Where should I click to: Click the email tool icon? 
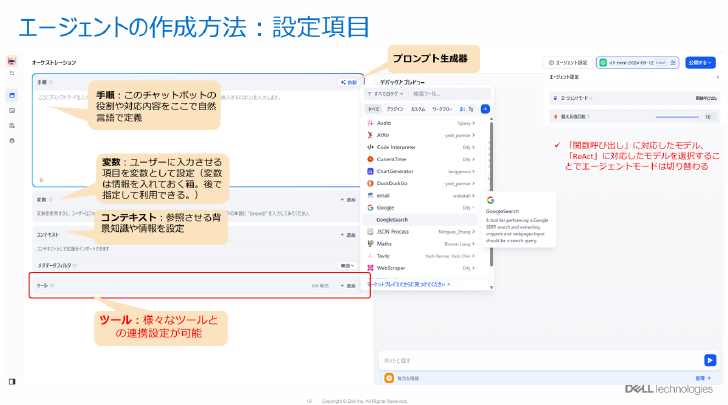370,196
